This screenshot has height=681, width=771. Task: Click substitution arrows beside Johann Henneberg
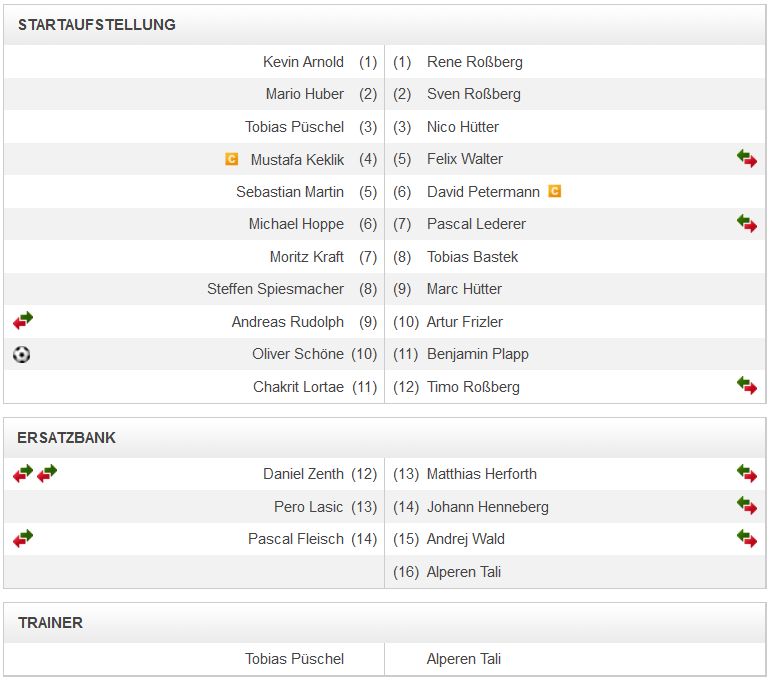click(746, 506)
